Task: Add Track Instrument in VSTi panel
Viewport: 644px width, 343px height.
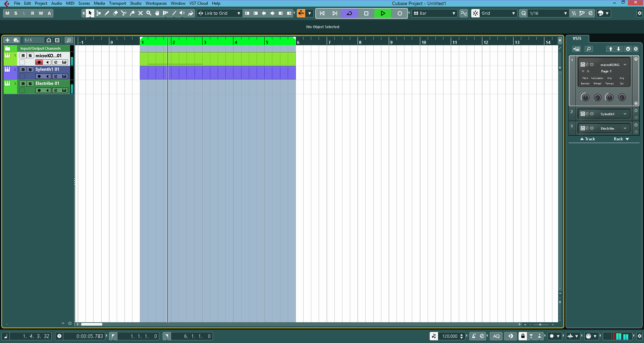Action: 576,49
